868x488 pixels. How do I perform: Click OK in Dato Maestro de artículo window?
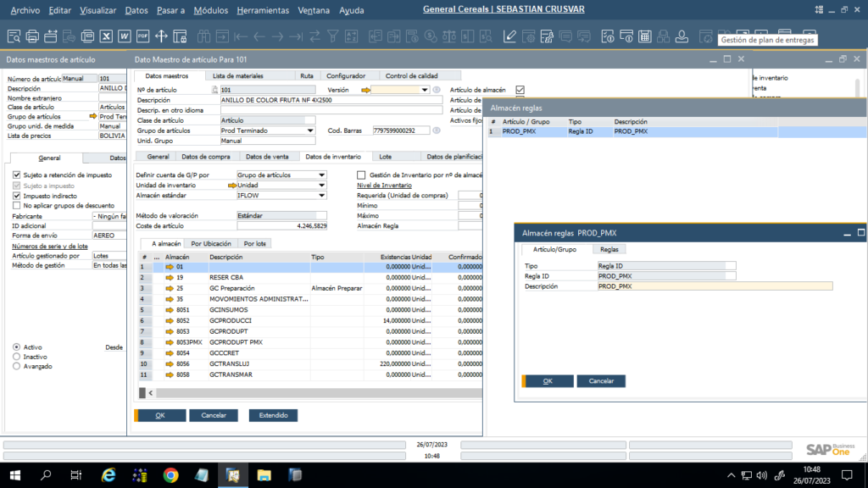pyautogui.click(x=160, y=415)
